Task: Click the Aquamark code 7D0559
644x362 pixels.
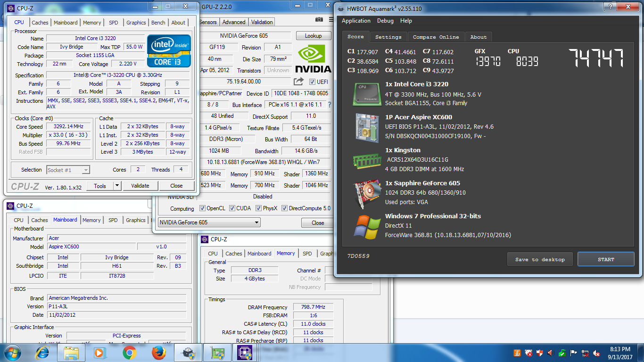Action: click(x=358, y=256)
